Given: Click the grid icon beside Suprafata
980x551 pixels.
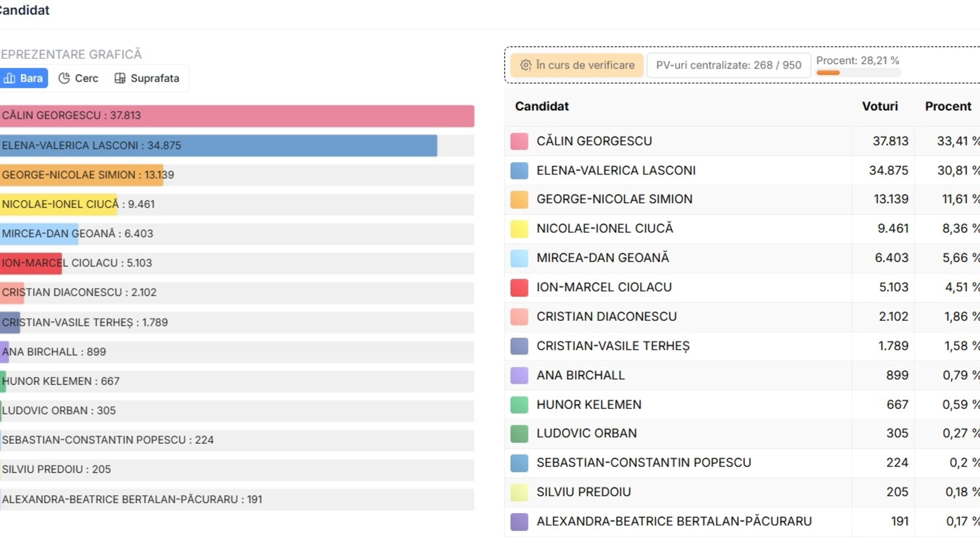Looking at the screenshot, I should (120, 78).
